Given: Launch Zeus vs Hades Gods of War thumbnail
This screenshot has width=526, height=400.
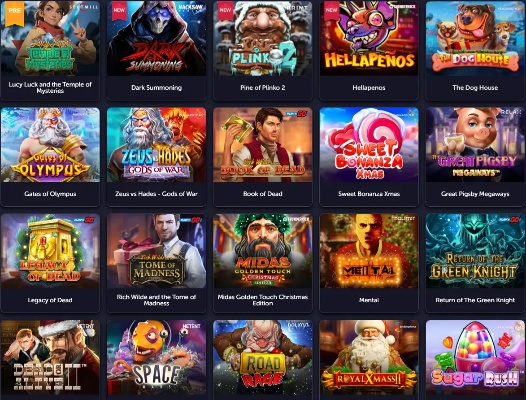Looking at the screenshot, I should point(156,145).
